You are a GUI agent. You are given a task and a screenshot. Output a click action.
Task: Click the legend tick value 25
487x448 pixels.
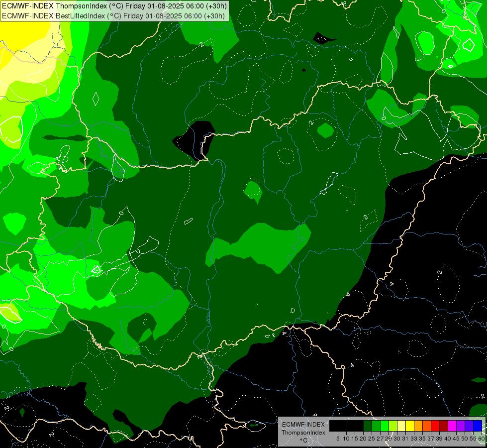click(x=372, y=439)
